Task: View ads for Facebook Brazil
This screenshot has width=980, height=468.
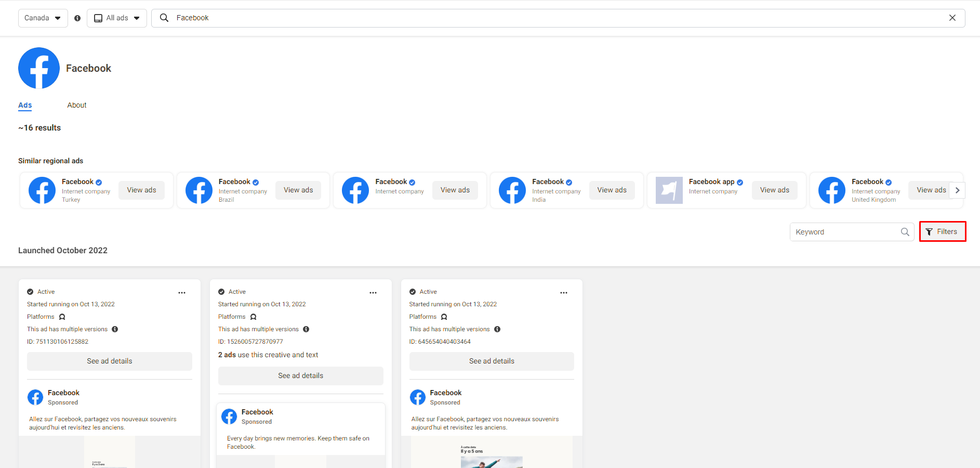Action: click(x=298, y=190)
